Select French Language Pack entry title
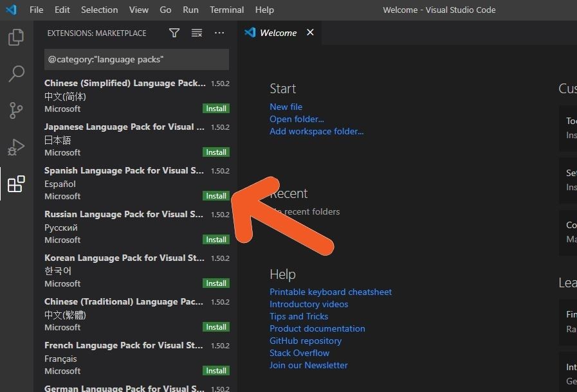Image resolution: width=577 pixels, height=392 pixels. tap(124, 345)
